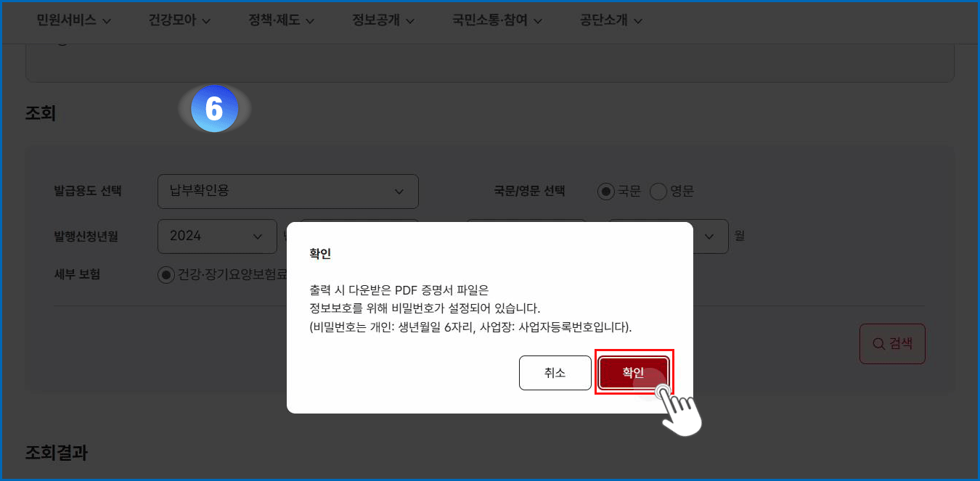The image size is (980, 481).
Task: Select 건강·장기요양보험료 radio option
Action: coord(166,275)
